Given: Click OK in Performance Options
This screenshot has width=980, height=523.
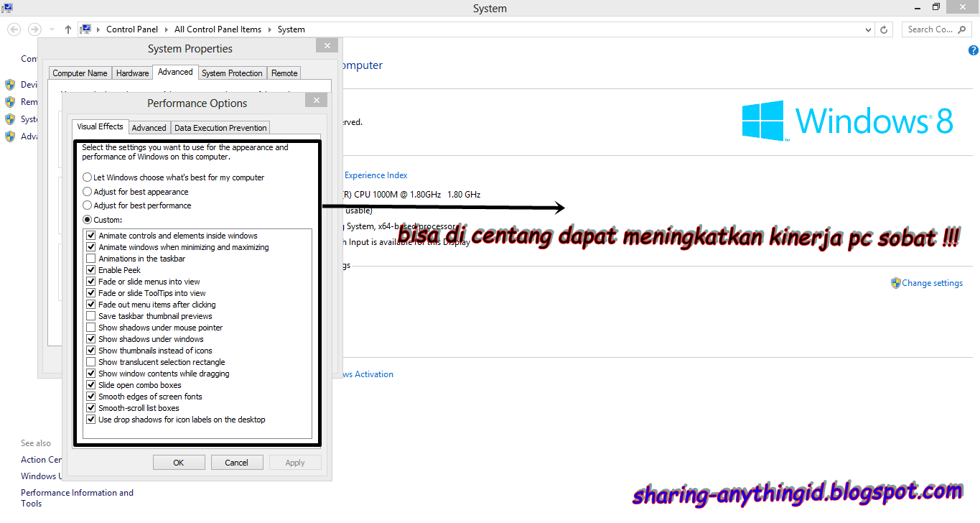Looking at the screenshot, I should (x=179, y=463).
